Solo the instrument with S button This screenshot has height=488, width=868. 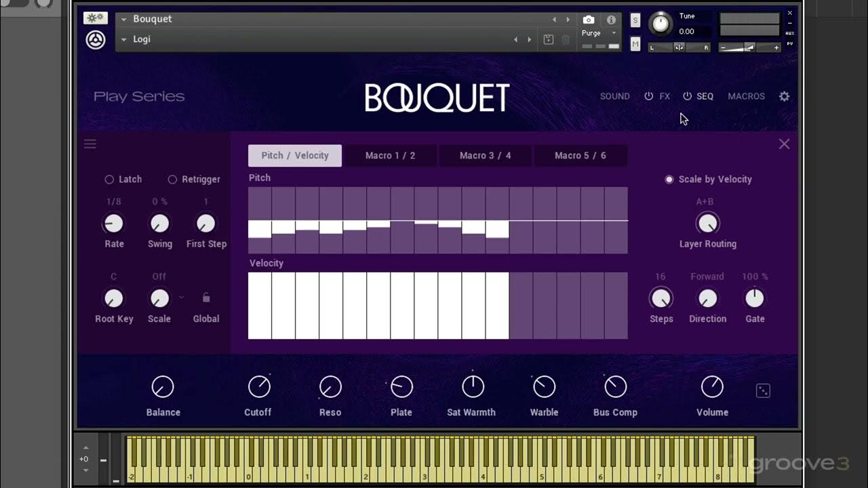[x=635, y=20]
